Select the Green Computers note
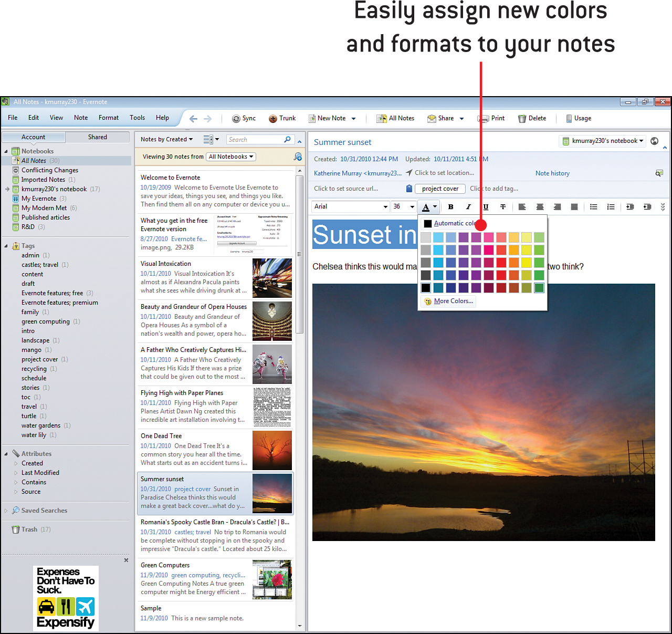Image resolution: width=672 pixels, height=634 pixels. point(214,579)
